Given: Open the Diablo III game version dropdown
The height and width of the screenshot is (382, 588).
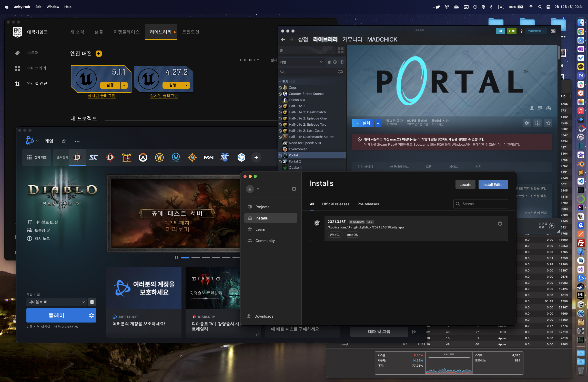Looking at the screenshot, I should [x=56, y=302].
